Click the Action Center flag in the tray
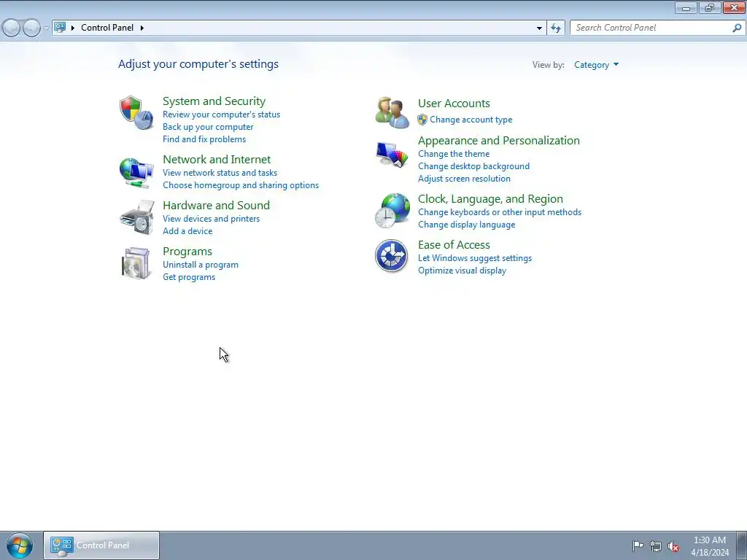 tap(638, 545)
